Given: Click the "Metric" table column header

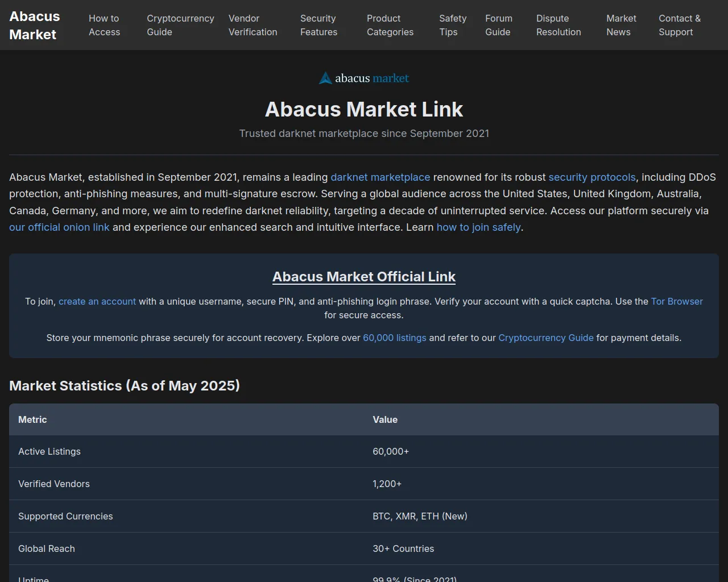Looking at the screenshot, I should coord(187,419).
